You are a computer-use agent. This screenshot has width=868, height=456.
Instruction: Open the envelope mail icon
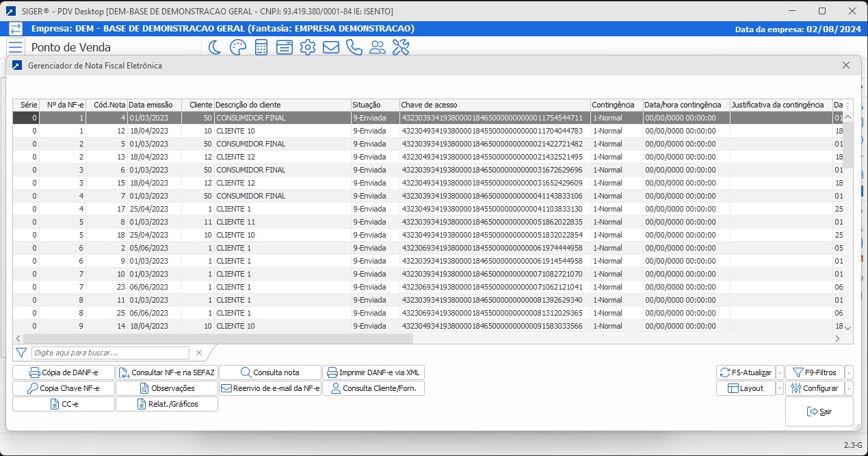click(331, 47)
